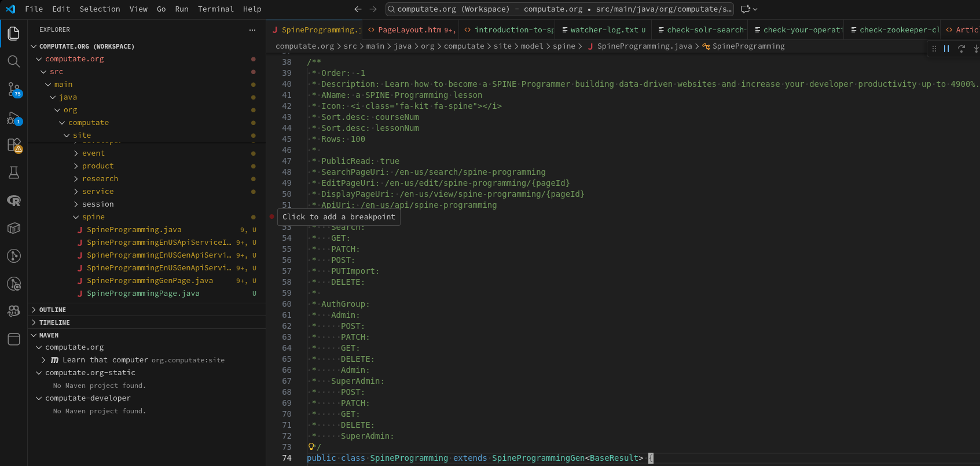Screen dimensions: 980x466
Task: Switch to the watcher-log.txt tab
Action: (x=604, y=30)
